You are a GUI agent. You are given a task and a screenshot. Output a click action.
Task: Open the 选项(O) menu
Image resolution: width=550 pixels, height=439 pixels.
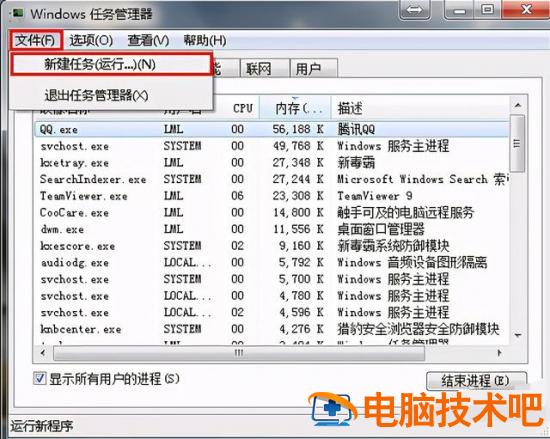click(x=91, y=40)
